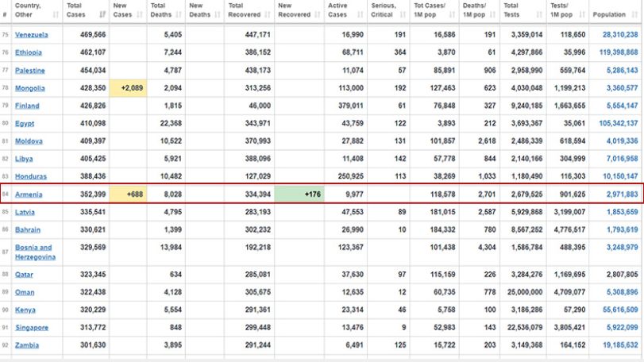
Task: Sort by New Deaths column arrow icon
Action: coord(218,15)
